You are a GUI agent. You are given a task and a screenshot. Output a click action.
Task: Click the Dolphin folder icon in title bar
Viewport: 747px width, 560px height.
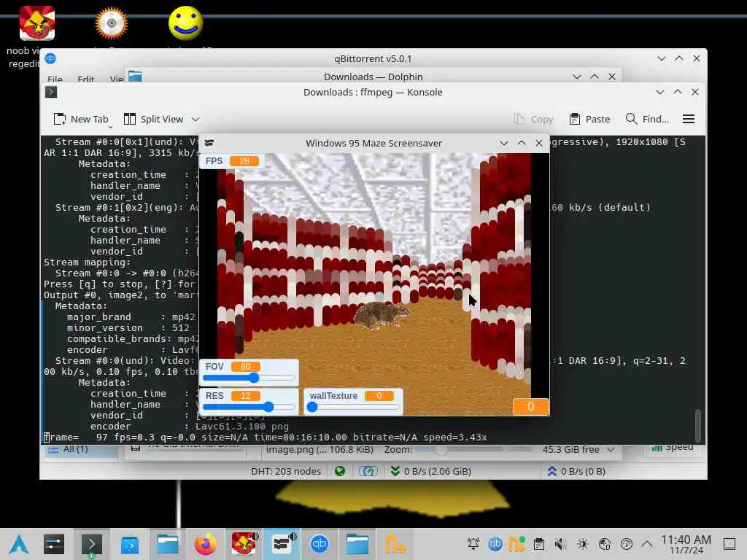click(x=135, y=76)
